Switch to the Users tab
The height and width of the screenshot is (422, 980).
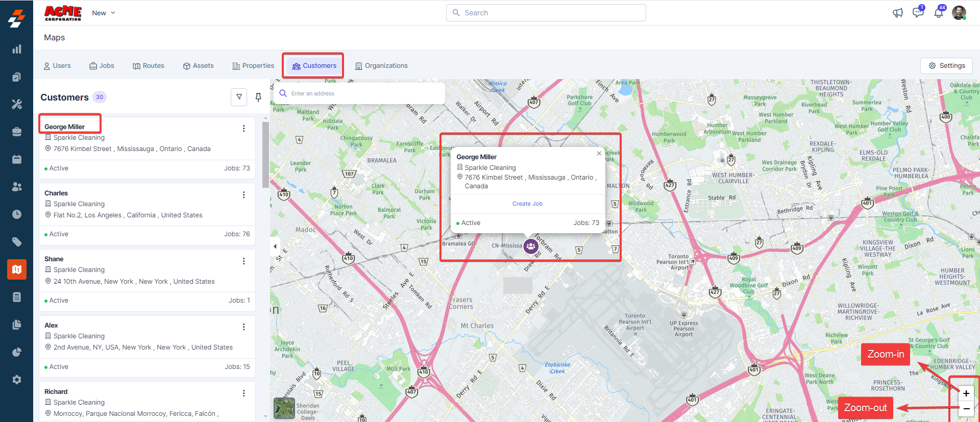(57, 66)
